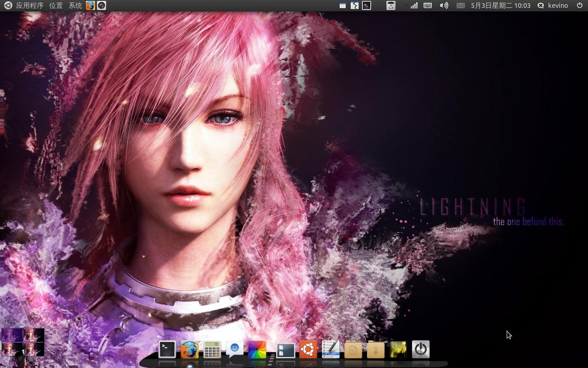Open the date and time clock

pyautogui.click(x=501, y=6)
